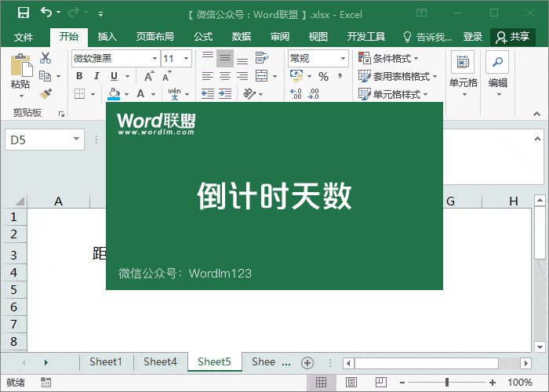
Task: Toggle italic formatting
Action: 96,76
